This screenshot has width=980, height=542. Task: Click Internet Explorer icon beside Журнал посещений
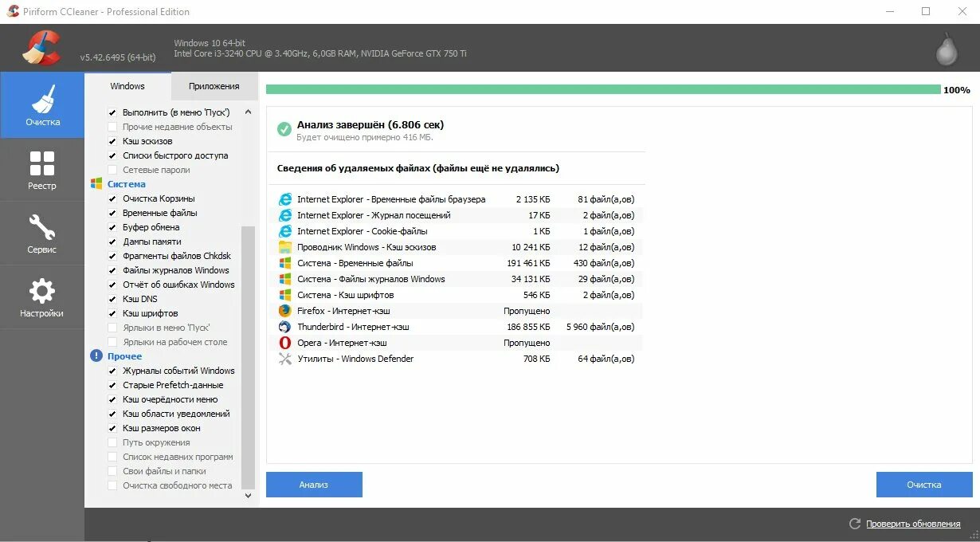tap(284, 215)
